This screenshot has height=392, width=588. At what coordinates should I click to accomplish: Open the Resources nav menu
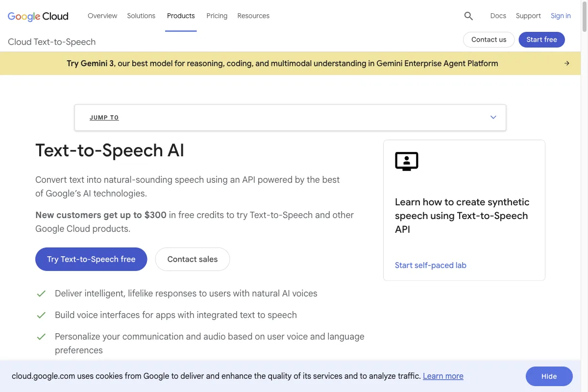tap(253, 16)
